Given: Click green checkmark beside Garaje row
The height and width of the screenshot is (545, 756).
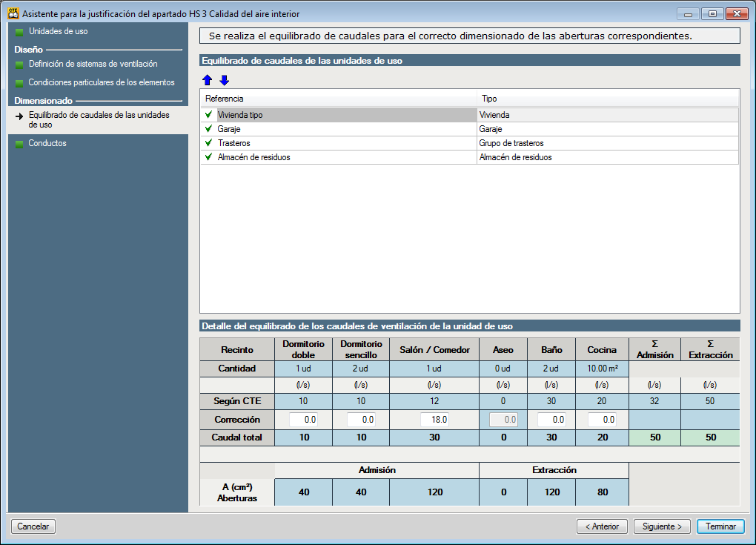Looking at the screenshot, I should (209, 129).
